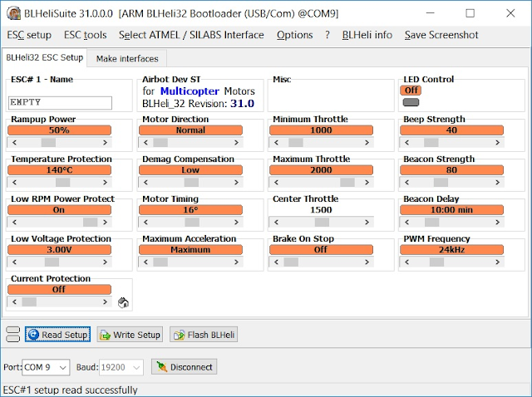Open the BLHeli info menu
The image size is (532, 397).
[x=367, y=35]
